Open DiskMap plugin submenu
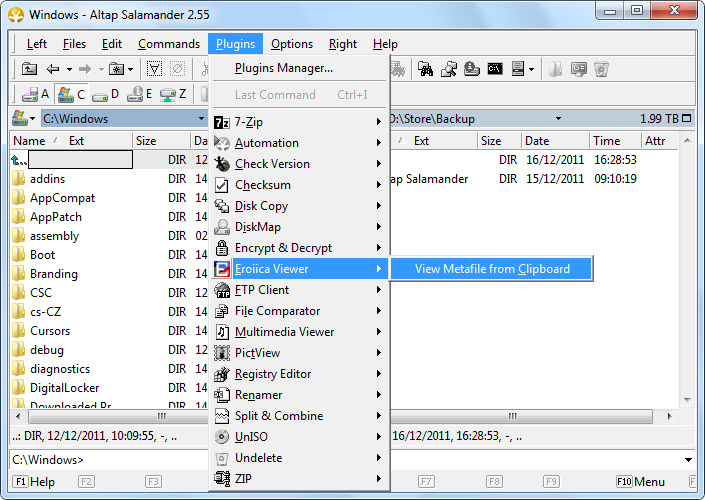This screenshot has height=500, width=705. (x=299, y=227)
